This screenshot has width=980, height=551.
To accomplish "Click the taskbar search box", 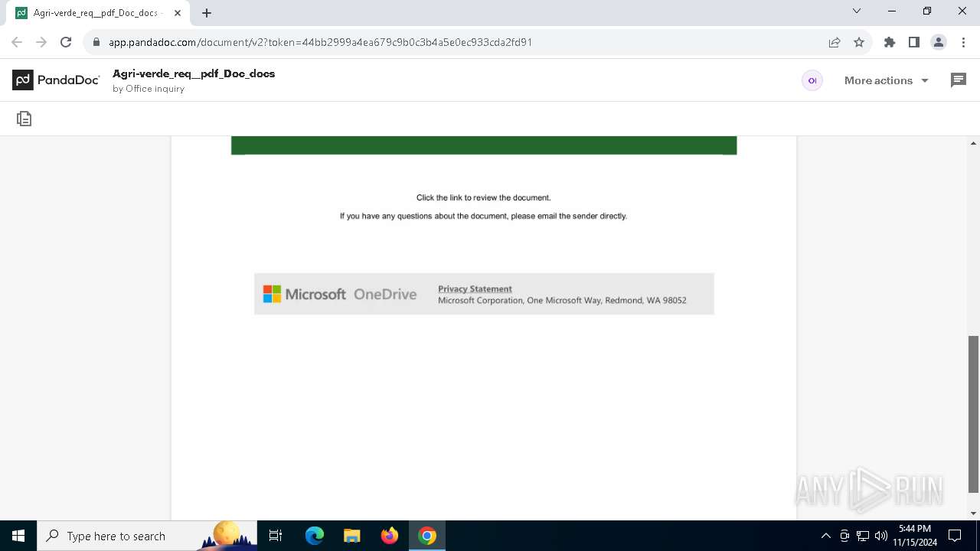I will click(147, 536).
